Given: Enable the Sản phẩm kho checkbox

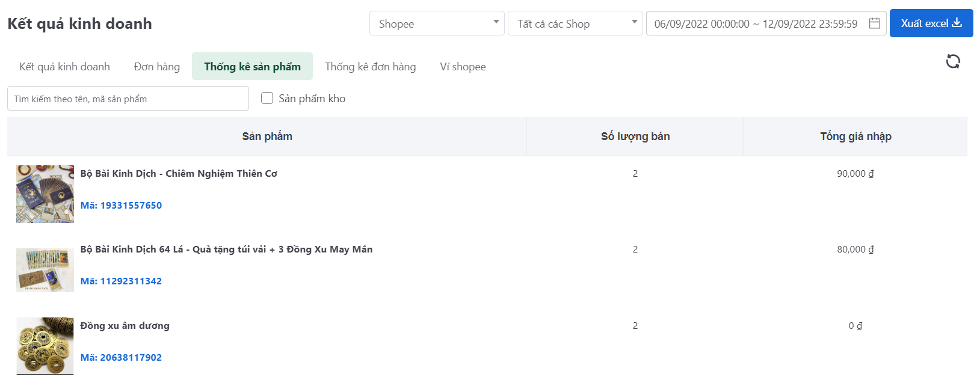Looking at the screenshot, I should coord(267,98).
